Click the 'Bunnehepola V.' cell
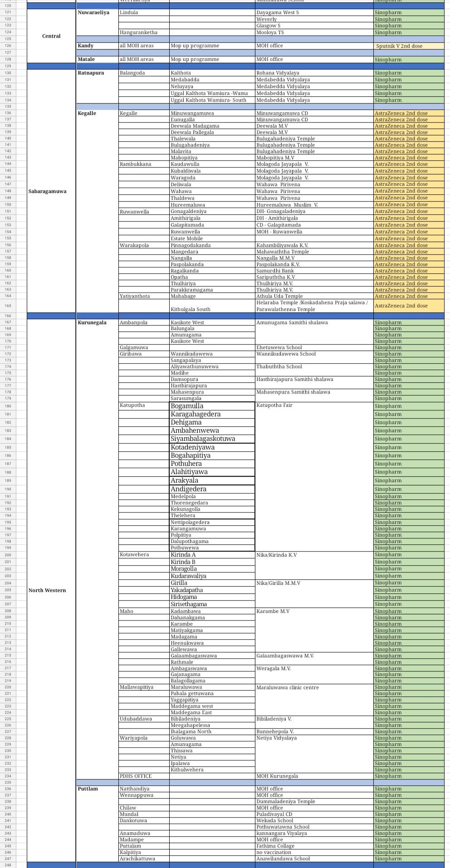Image resolution: width=450 pixels, height=868 pixels. [x=314, y=731]
